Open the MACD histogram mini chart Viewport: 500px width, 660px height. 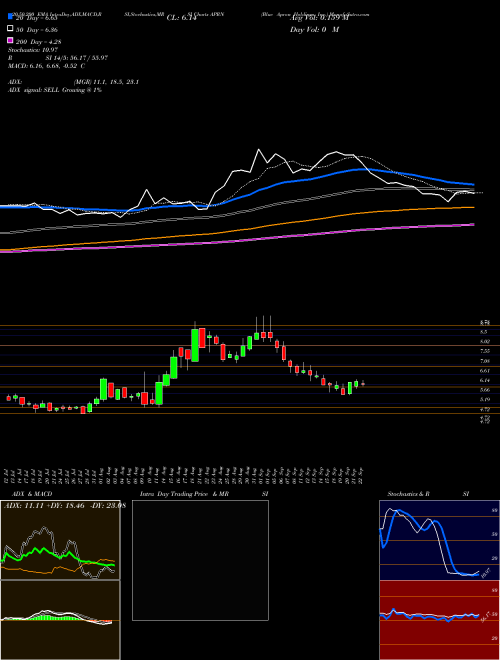click(x=60, y=620)
